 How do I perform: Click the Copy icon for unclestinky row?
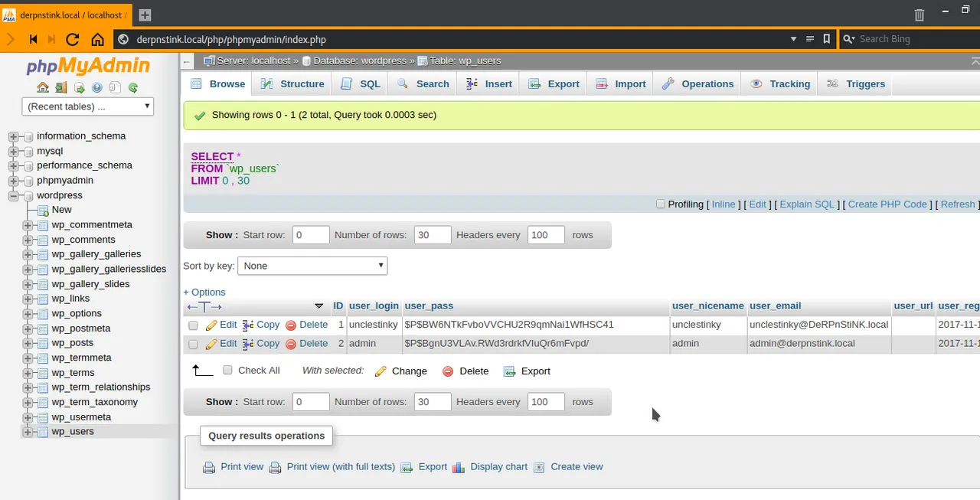[x=248, y=325]
